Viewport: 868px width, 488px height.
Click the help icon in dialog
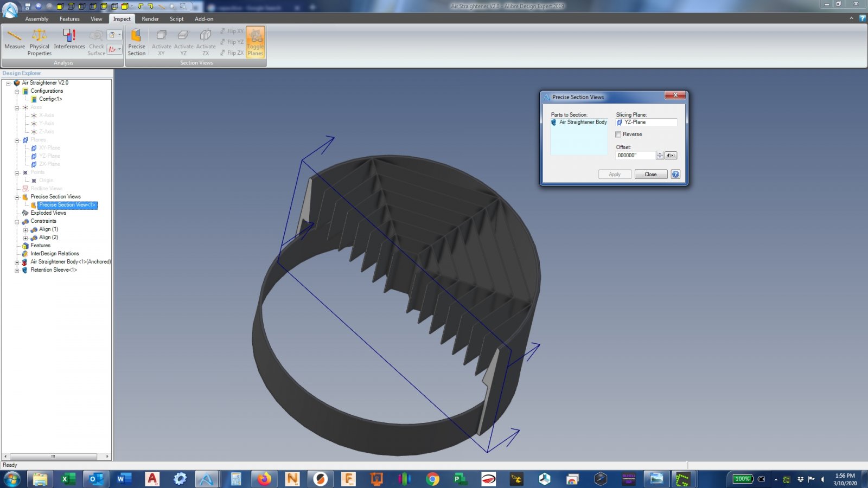tap(675, 174)
